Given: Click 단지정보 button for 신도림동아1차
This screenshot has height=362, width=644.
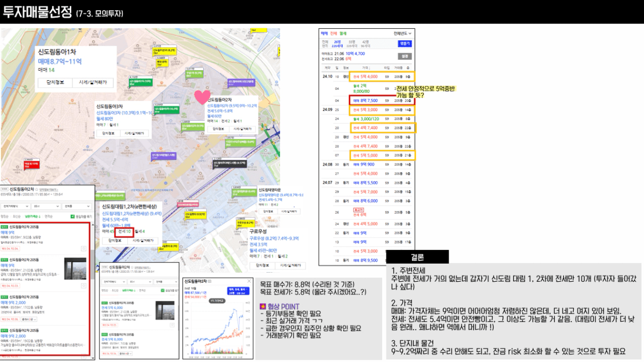Looking at the screenshot, I should [x=56, y=82].
